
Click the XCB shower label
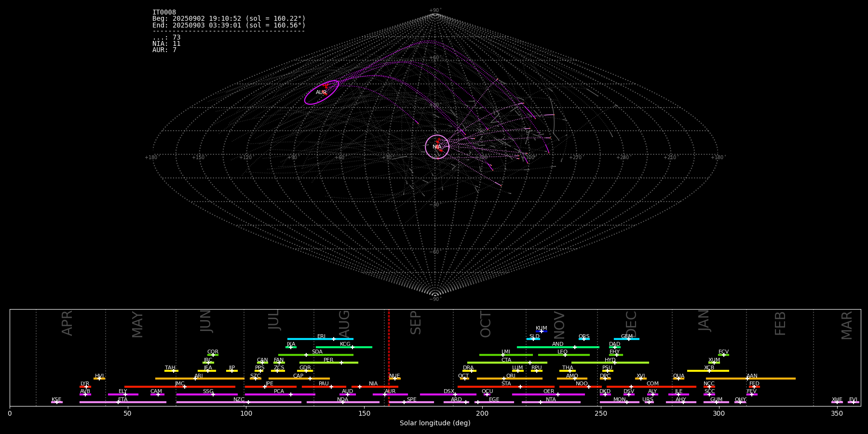[709, 368]
